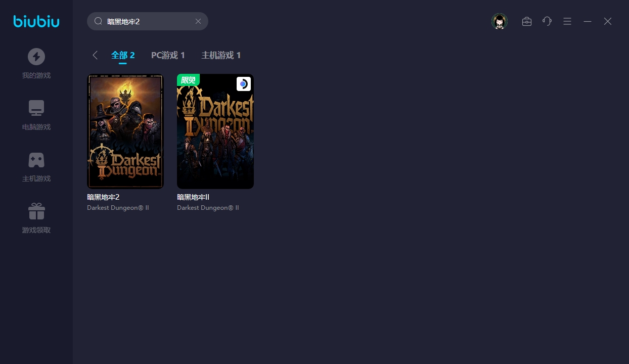This screenshot has height=364, width=629.
Task: Open 游戏领取 gift icon
Action: coord(36,211)
